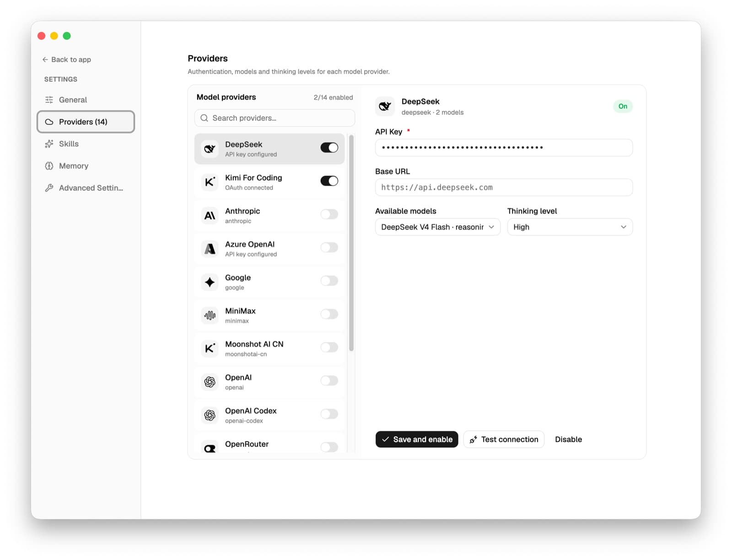732x560 pixels.
Task: Click the API Key input field
Action: [x=504, y=148]
